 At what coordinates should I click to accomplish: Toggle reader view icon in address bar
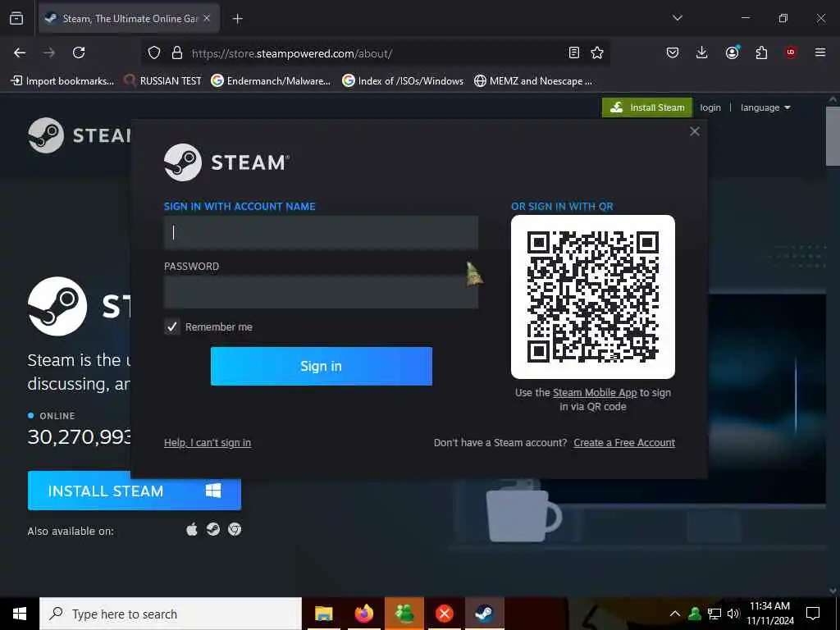(x=573, y=52)
